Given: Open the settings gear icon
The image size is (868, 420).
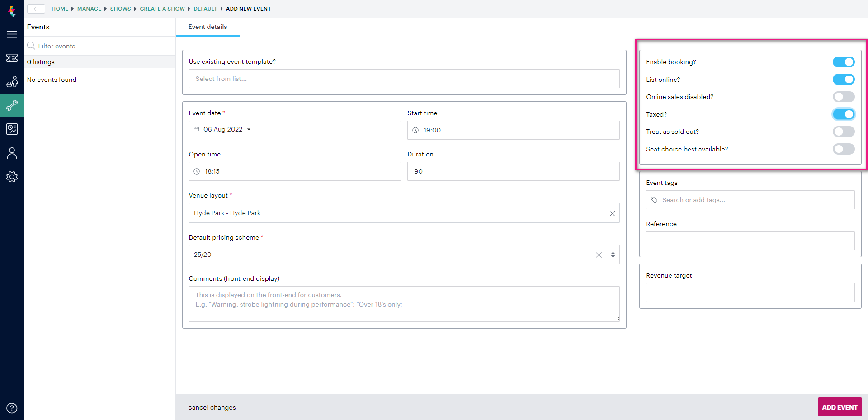Looking at the screenshot, I should (12, 177).
